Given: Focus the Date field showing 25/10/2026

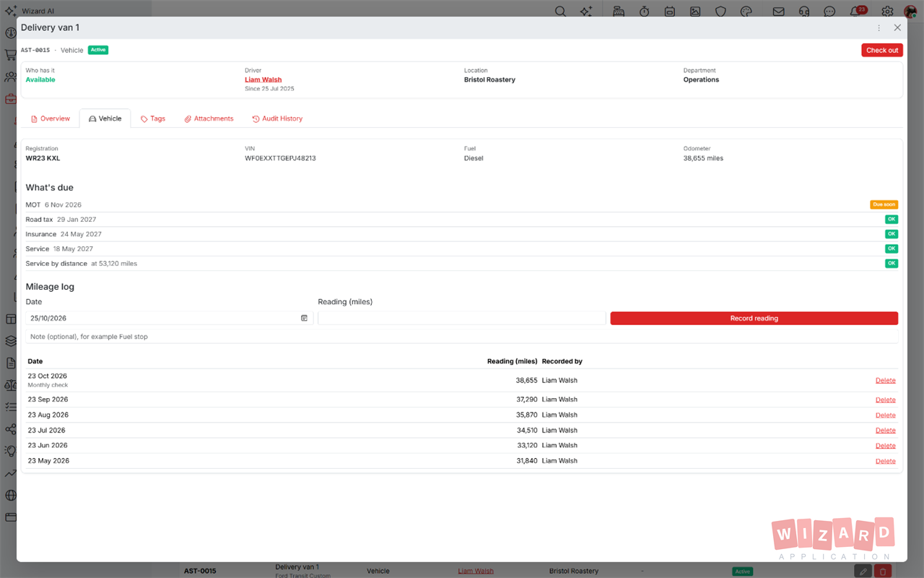Looking at the screenshot, I should (170, 318).
